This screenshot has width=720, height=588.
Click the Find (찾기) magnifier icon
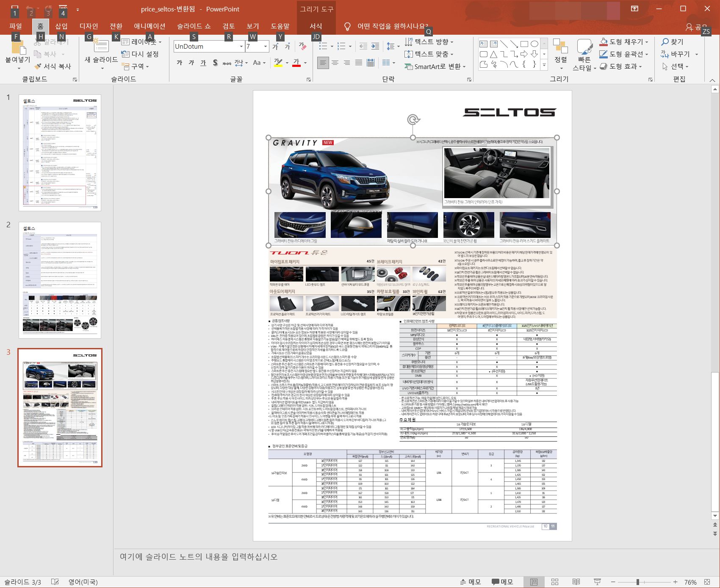(665, 41)
